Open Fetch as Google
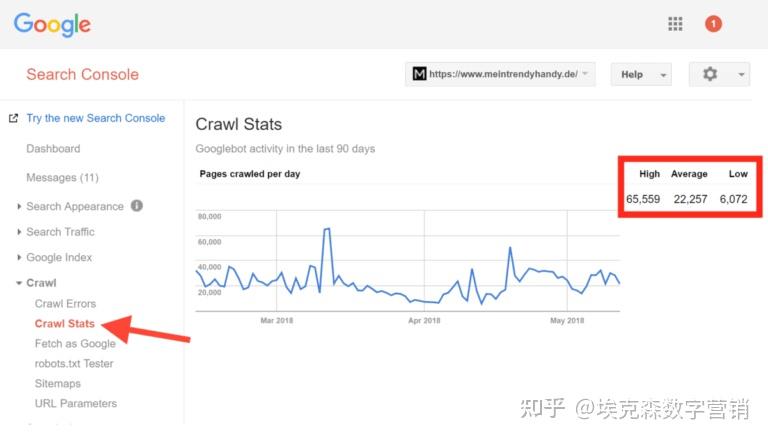The height and width of the screenshot is (440, 768). (x=75, y=344)
